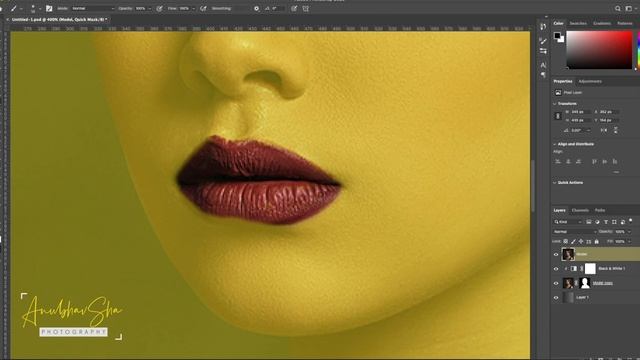Click the Black & White 1 layer mask thumbnail
Image resolution: width=640 pixels, height=360 pixels.
[590, 269]
